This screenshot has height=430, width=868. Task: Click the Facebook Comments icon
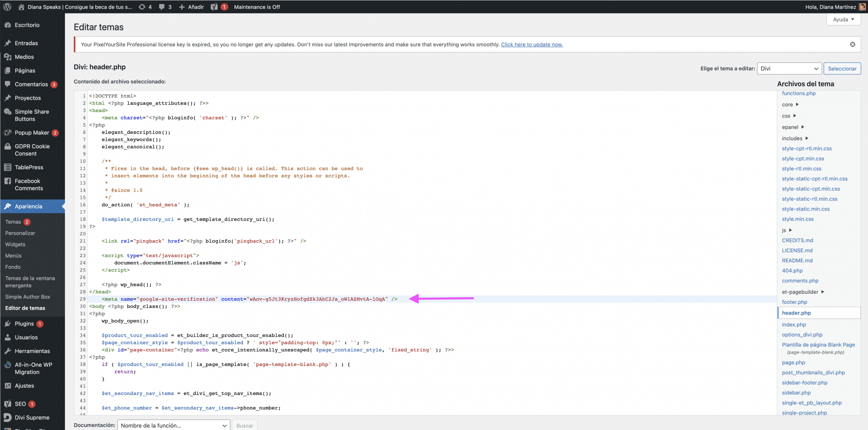8,181
